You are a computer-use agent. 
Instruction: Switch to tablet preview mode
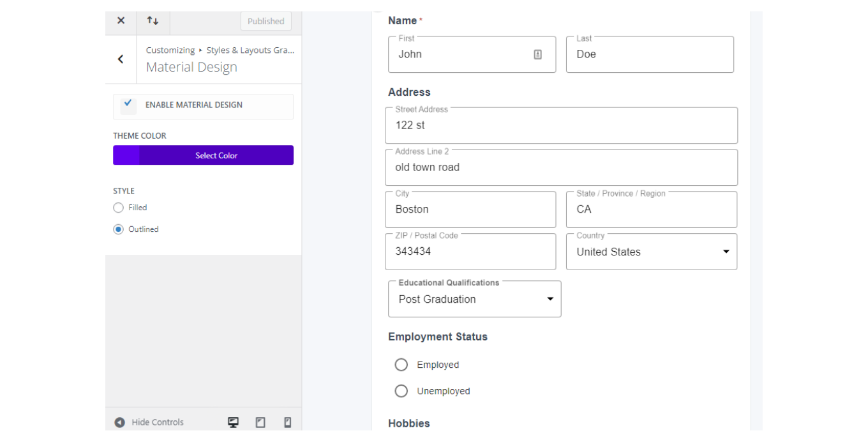[x=260, y=422]
